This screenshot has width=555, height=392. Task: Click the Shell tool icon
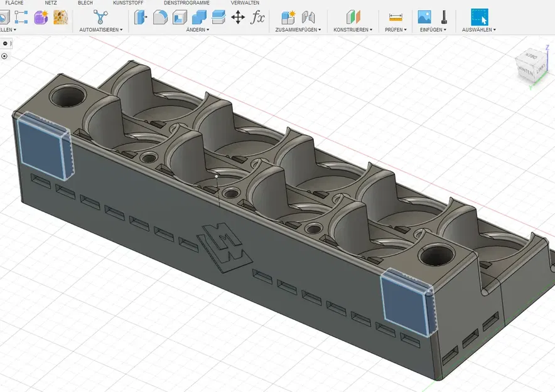point(180,17)
